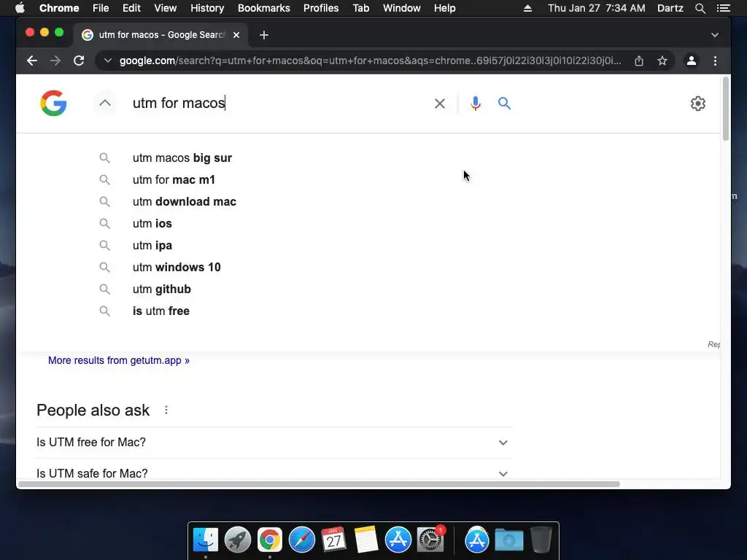Viewport: 747px width, 560px height.
Task: Click the Dartz user name
Action: coord(670,8)
